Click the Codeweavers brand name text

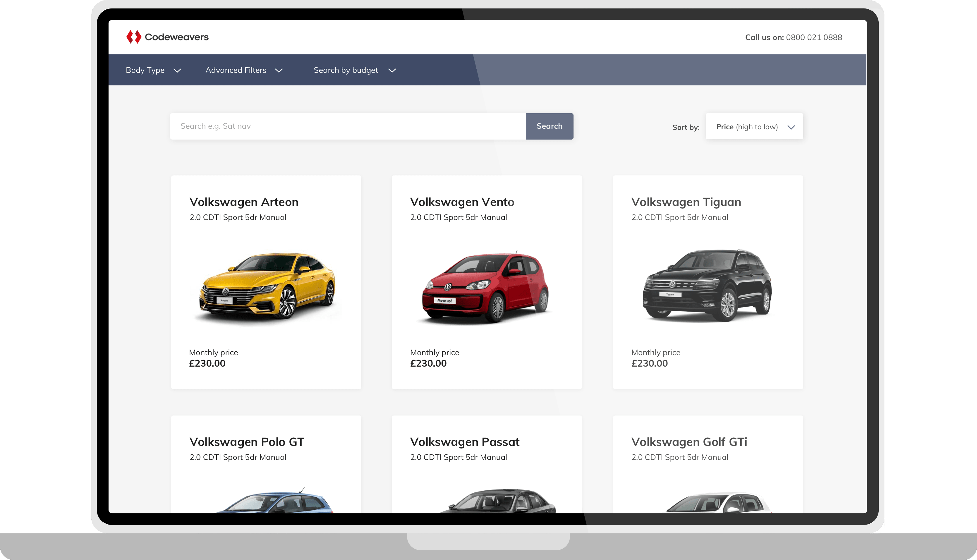(176, 37)
